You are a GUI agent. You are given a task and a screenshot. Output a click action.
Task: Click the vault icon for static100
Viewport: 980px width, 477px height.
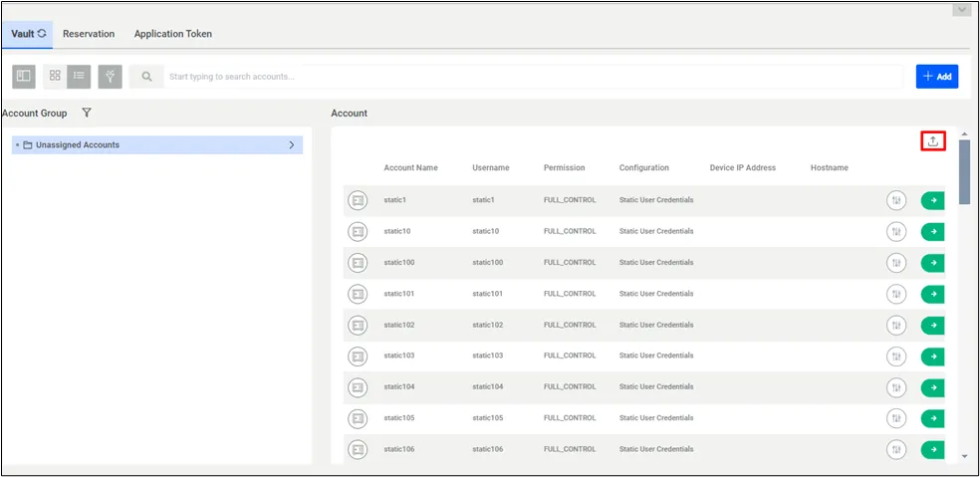coord(358,263)
